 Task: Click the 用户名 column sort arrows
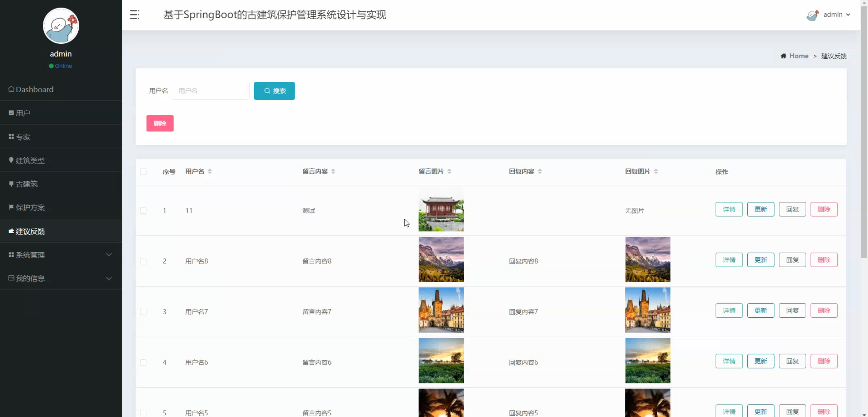coord(210,172)
